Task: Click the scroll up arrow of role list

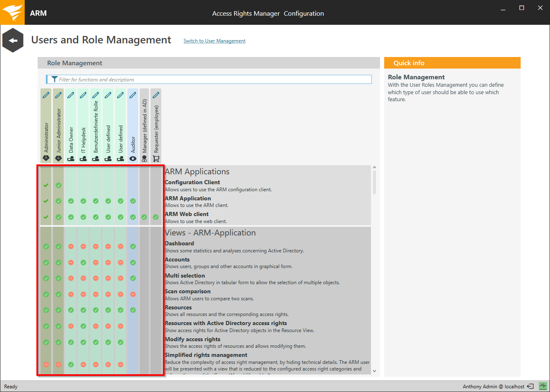Action: [374, 168]
